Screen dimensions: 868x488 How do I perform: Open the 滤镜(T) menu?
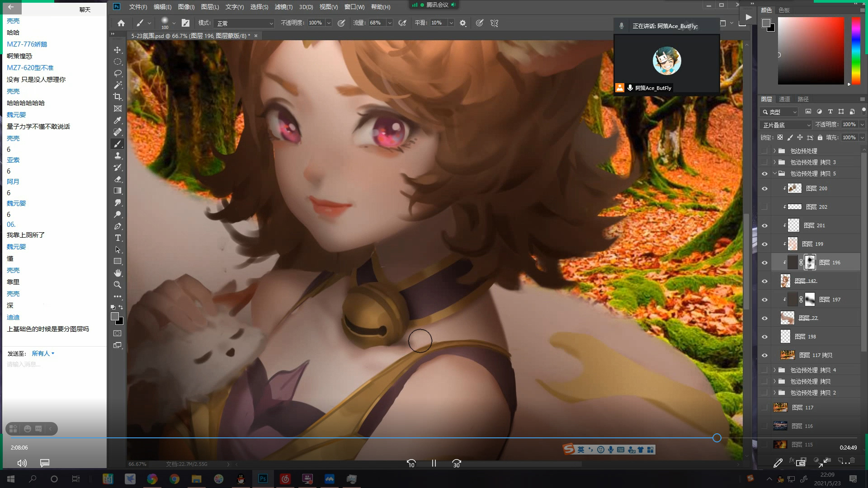tap(283, 7)
